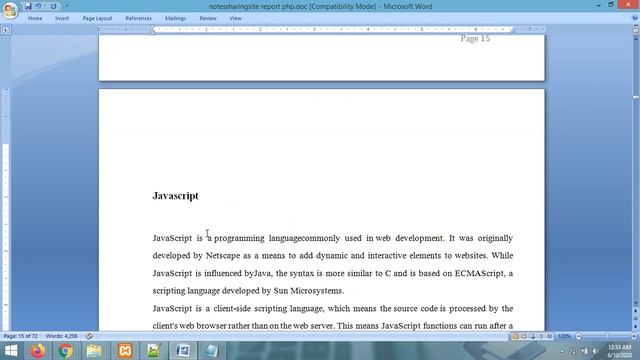Image resolution: width=640 pixels, height=360 pixels.
Task: Undo the last action
Action: point(38,6)
